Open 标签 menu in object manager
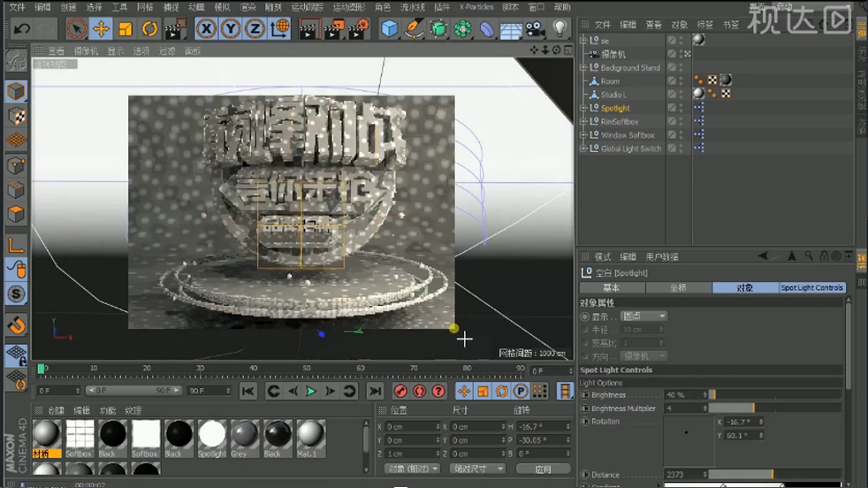 coord(704,25)
